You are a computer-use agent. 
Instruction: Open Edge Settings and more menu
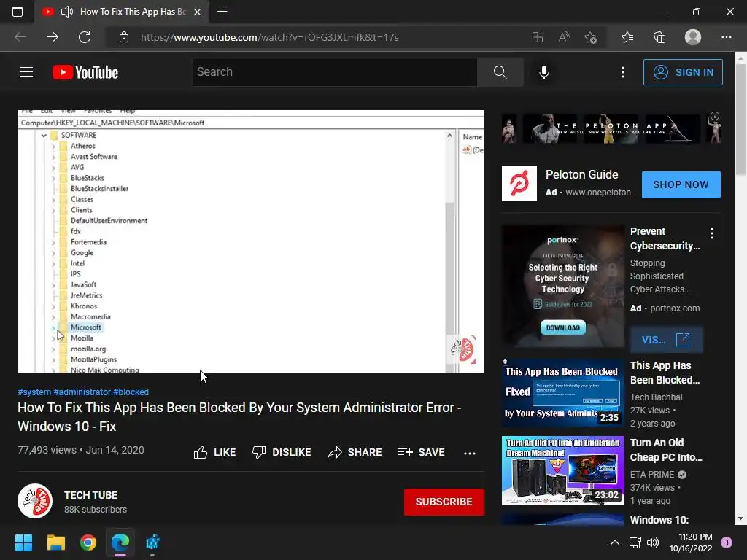[x=726, y=37]
